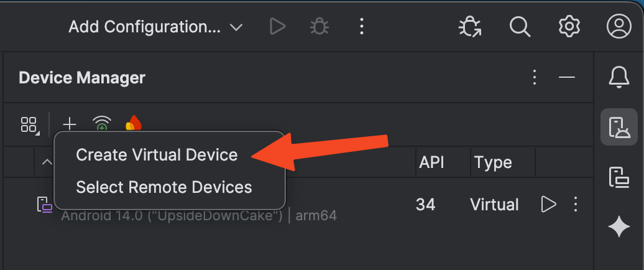Start the API 34 virtual device
The height and width of the screenshot is (270, 644).
point(548,204)
